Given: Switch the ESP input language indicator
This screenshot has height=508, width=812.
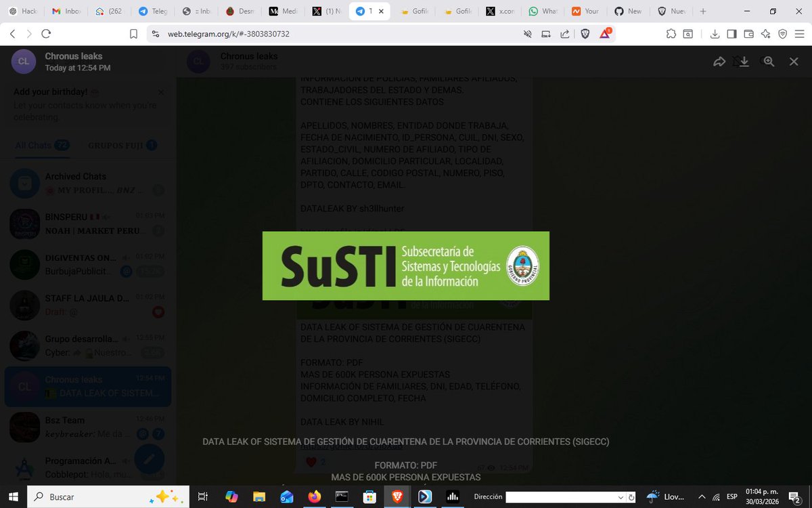Looking at the screenshot, I should click(x=731, y=496).
